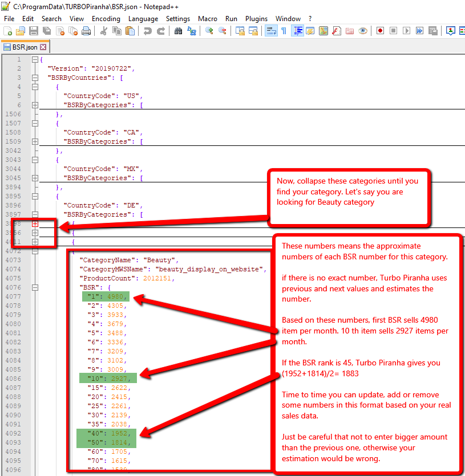Click the Cut scissors icon
The image size is (465, 476).
(x=104, y=31)
